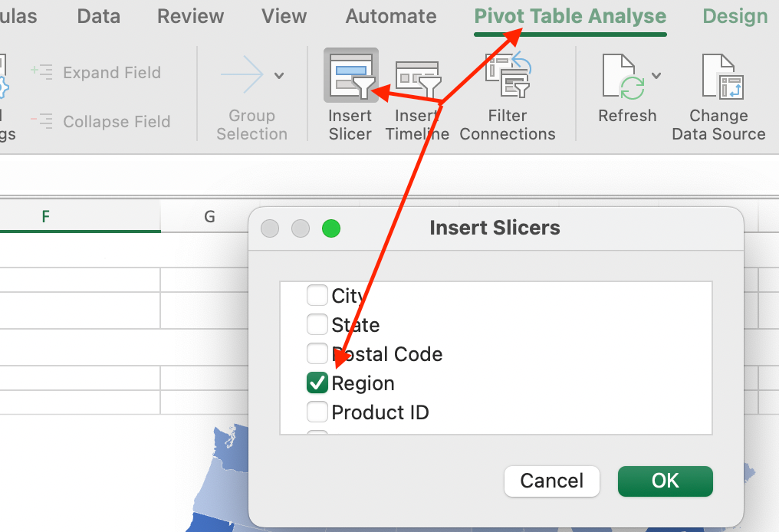Enable the City checkbox
779x532 pixels.
click(317, 295)
